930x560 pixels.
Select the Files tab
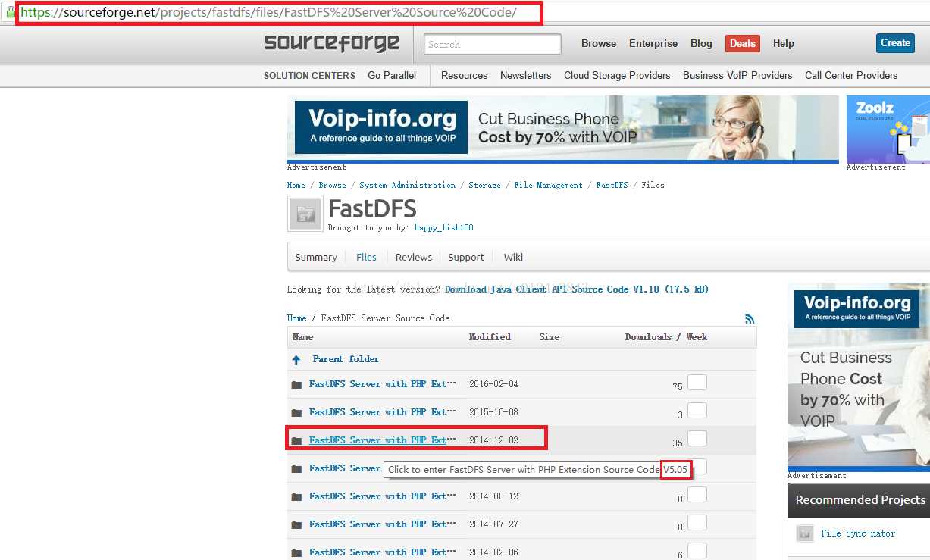(366, 257)
